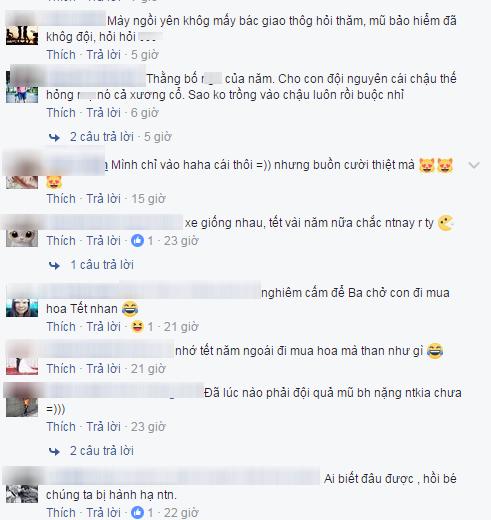Click the haha reaction icon on the hoa Tết comment
Viewport: 491px width, 520px height.
137,327
